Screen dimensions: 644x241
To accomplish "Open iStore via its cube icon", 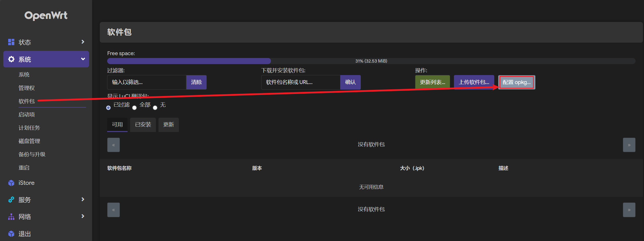I will 11,183.
